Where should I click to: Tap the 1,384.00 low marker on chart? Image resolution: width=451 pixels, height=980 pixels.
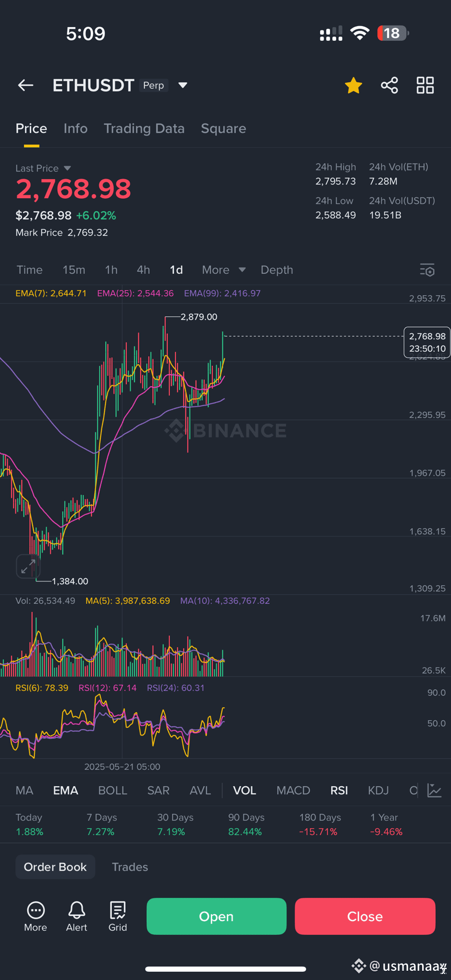pyautogui.click(x=70, y=581)
